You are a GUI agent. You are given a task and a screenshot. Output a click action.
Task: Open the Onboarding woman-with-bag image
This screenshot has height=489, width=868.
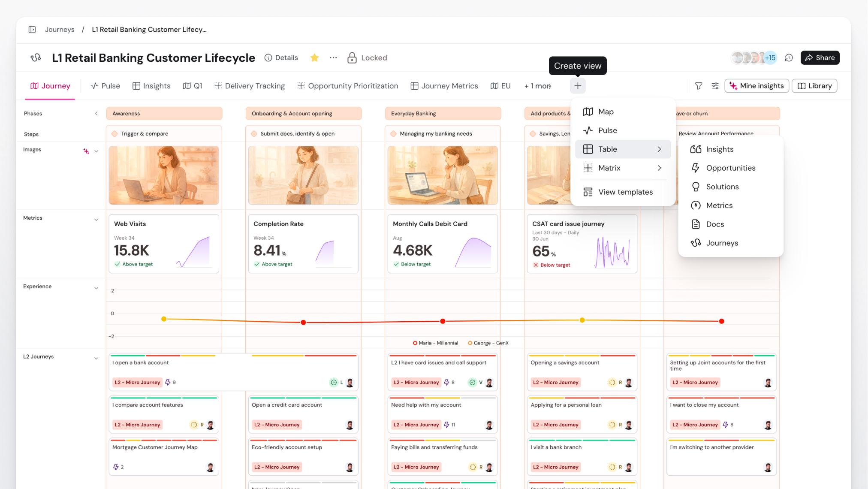coord(303,175)
